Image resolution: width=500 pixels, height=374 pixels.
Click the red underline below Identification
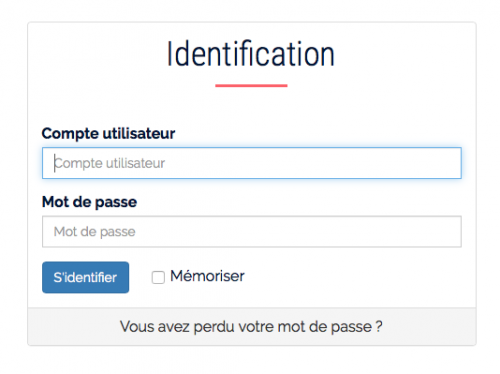pyautogui.click(x=251, y=86)
